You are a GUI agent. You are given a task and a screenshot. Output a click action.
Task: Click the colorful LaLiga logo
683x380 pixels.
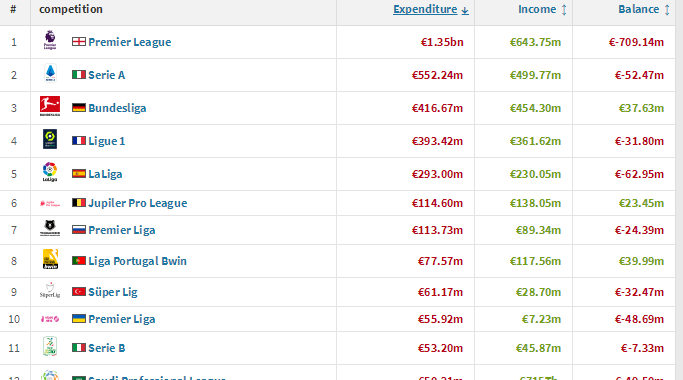click(x=50, y=172)
